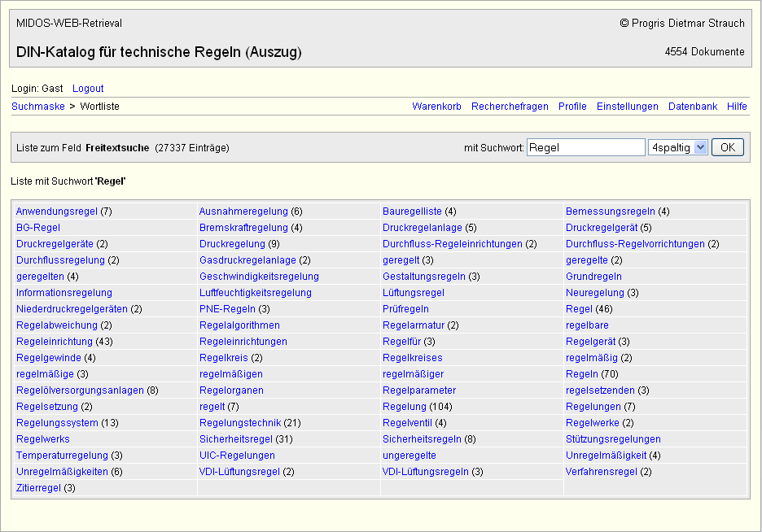Screen dimensions: 762x532
Task: Open the Hilfe menu item
Action: pos(737,107)
